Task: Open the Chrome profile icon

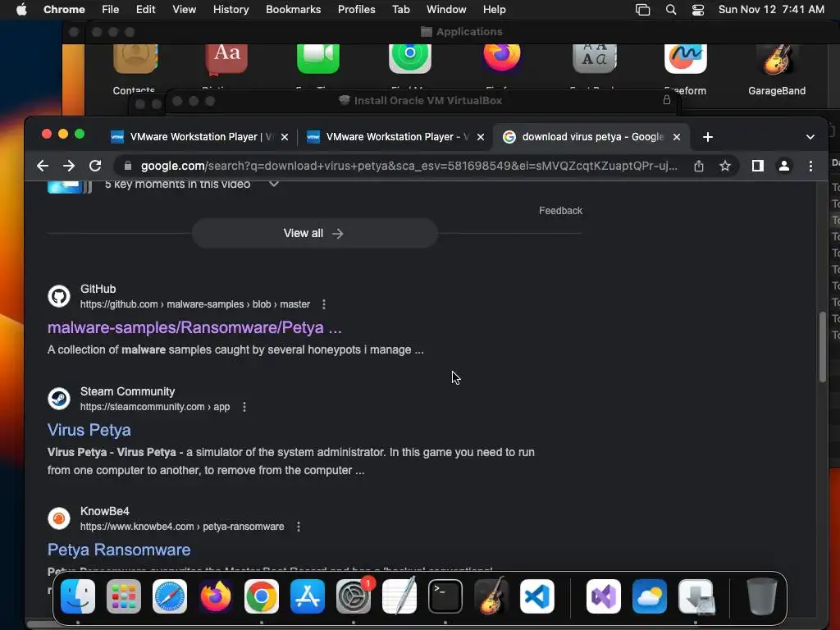Action: tap(783, 166)
